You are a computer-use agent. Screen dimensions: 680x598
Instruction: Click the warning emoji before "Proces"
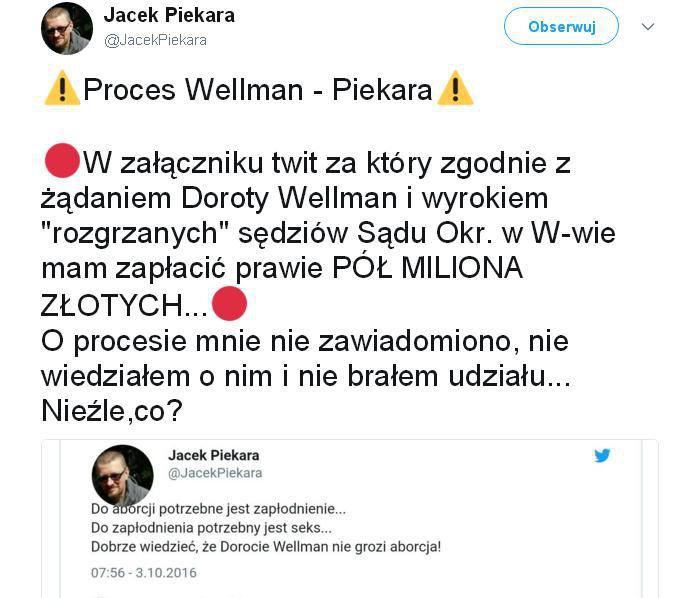(x=62, y=88)
